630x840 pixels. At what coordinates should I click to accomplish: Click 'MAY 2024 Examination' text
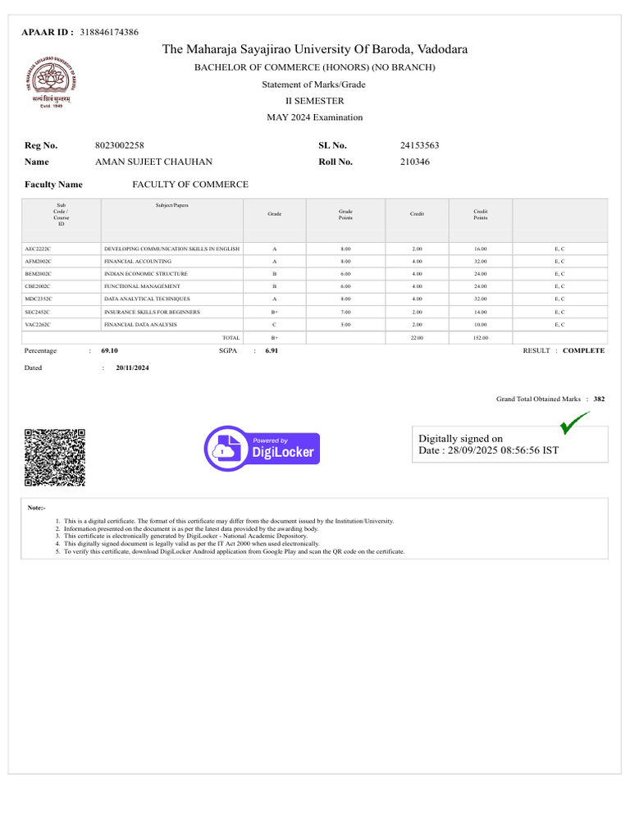(315, 117)
